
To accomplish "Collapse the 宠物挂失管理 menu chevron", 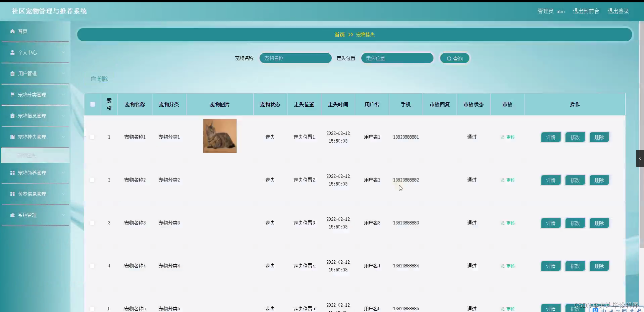I will click(x=63, y=137).
